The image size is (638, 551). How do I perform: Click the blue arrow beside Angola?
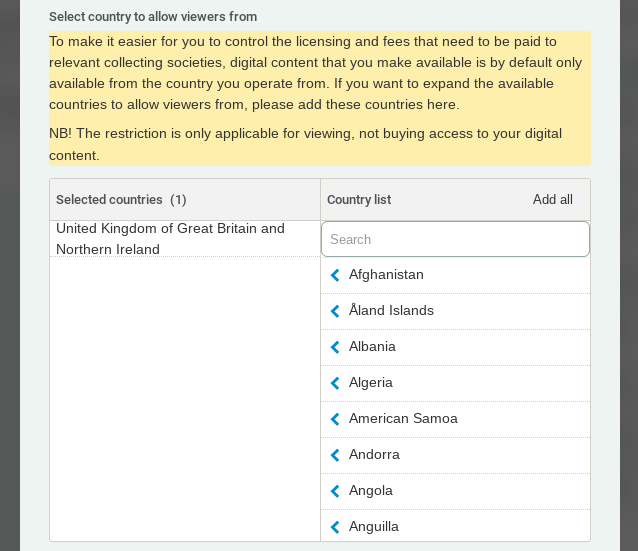[335, 491]
